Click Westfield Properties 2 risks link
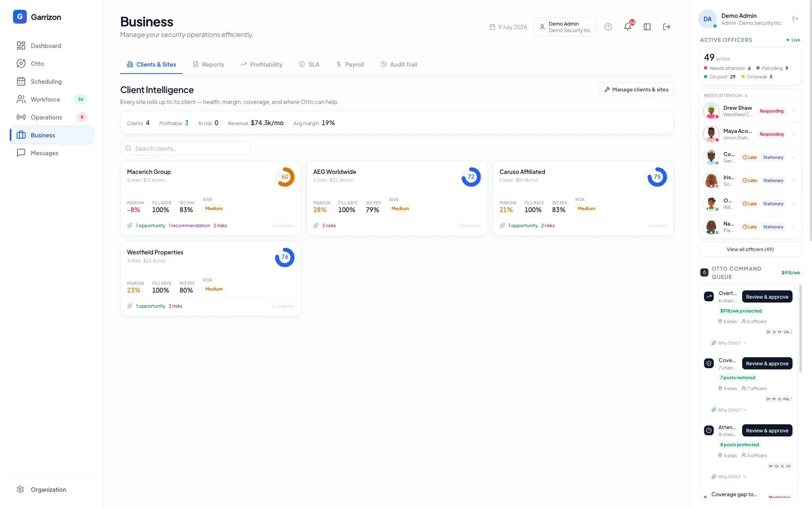The image size is (812, 508). pos(175,306)
